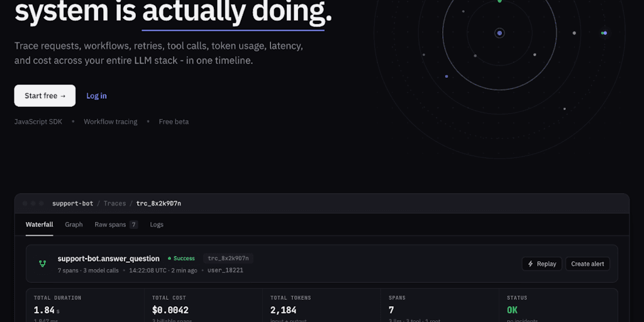Click the $0.0042 total cost value

pyautogui.click(x=170, y=310)
